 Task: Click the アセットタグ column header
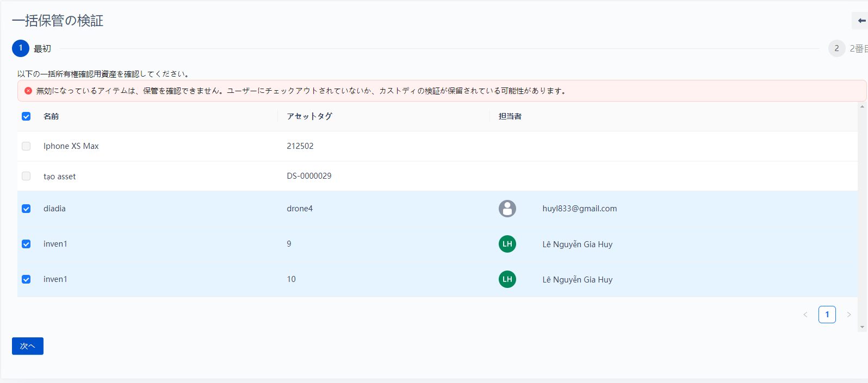coord(309,116)
